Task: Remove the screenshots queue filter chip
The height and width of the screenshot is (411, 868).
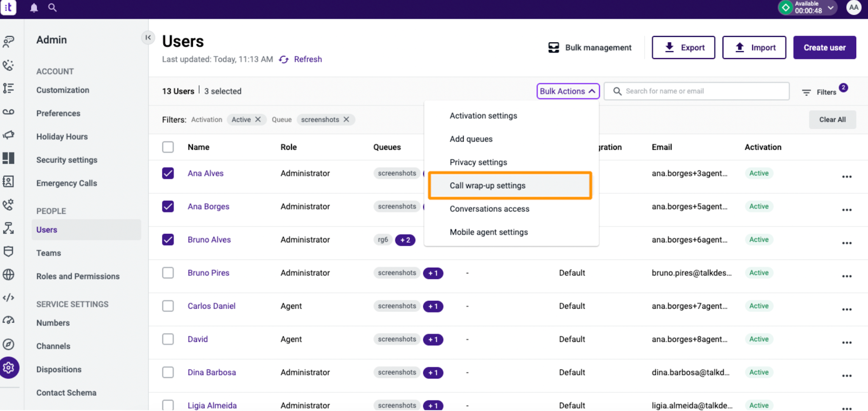Action: [x=346, y=119]
